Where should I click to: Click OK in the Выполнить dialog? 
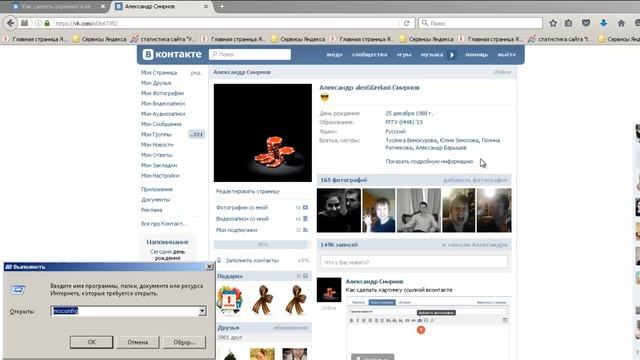pos(91,342)
